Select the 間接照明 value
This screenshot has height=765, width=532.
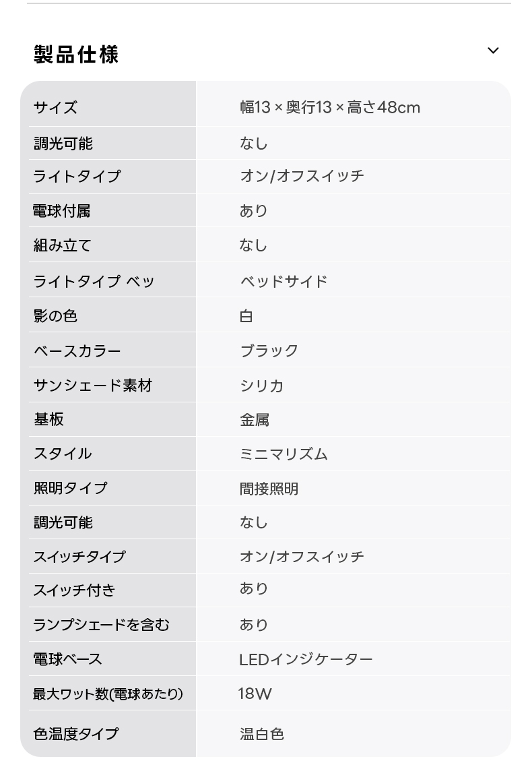click(269, 489)
